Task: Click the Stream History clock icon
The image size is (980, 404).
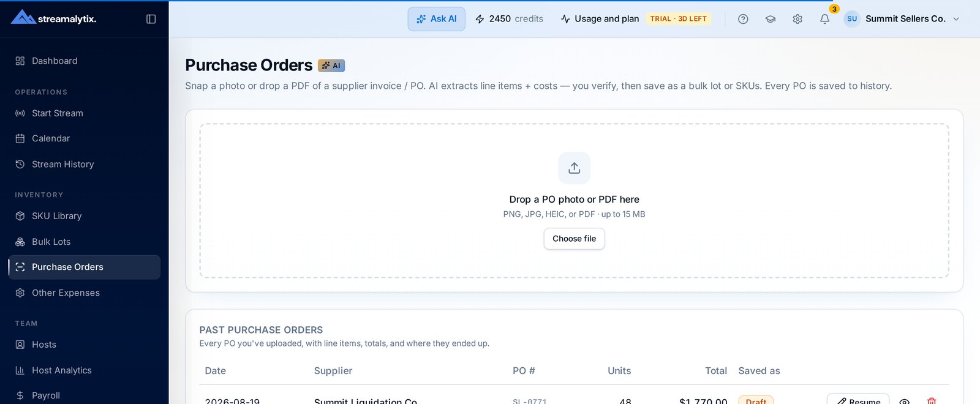Action: (20, 164)
